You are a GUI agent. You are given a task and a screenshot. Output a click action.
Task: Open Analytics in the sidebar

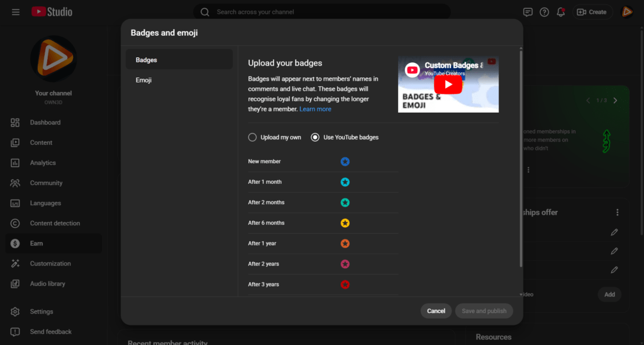coord(43,163)
